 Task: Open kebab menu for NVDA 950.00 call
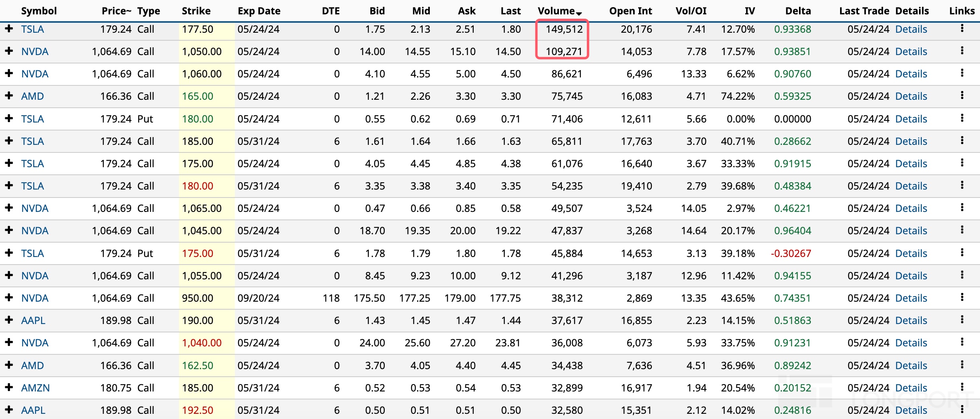[962, 297]
